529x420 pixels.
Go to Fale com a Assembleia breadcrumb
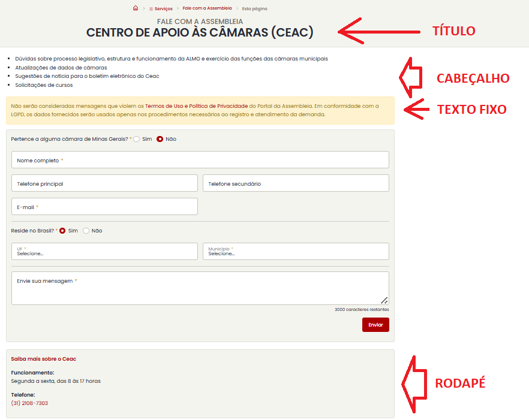[x=207, y=8]
